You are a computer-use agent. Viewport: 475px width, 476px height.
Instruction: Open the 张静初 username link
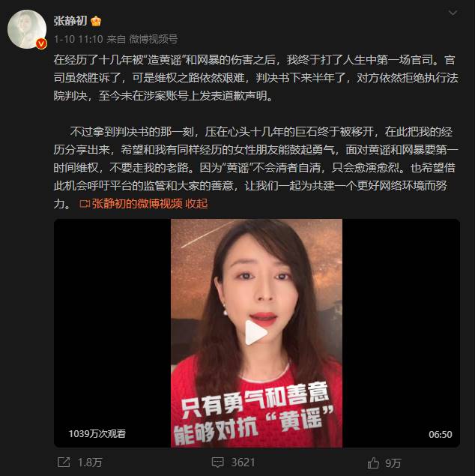click(70, 21)
